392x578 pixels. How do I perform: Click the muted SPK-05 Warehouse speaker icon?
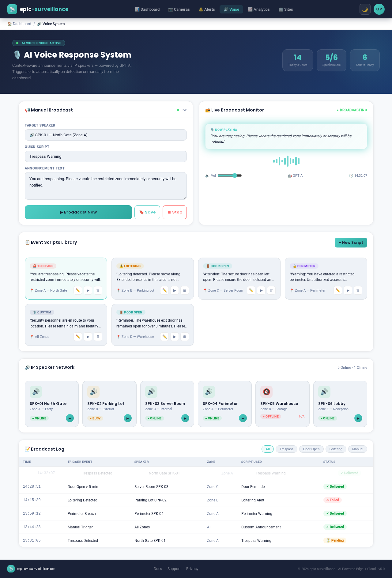point(266,392)
